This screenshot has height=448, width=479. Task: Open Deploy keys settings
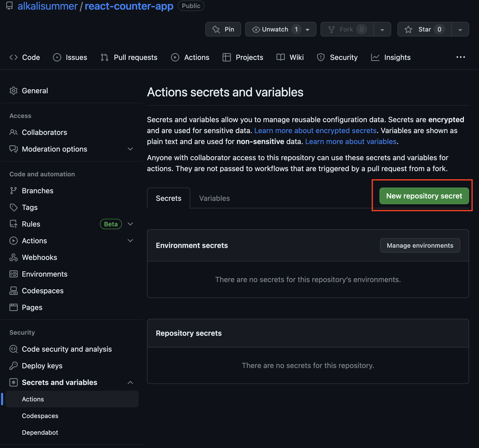click(x=72, y=366)
